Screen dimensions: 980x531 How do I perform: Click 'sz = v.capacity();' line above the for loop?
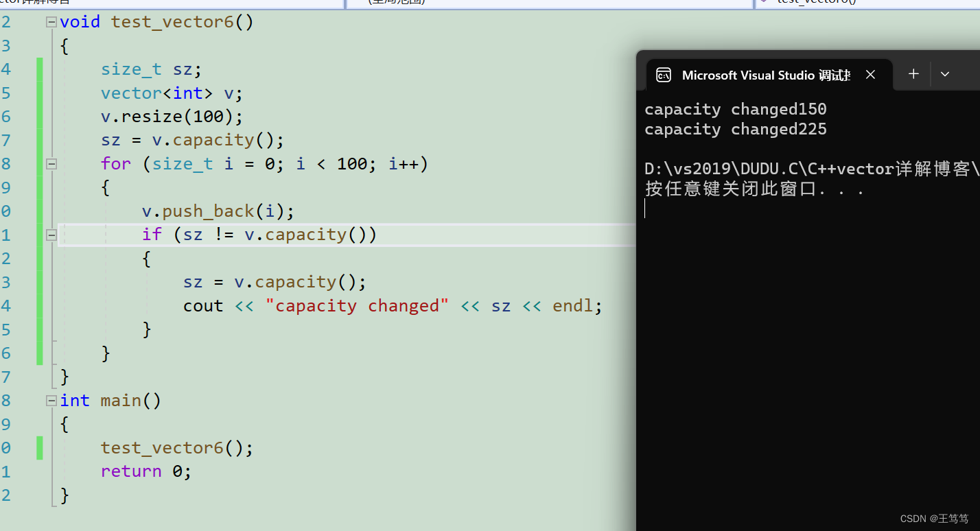point(192,140)
